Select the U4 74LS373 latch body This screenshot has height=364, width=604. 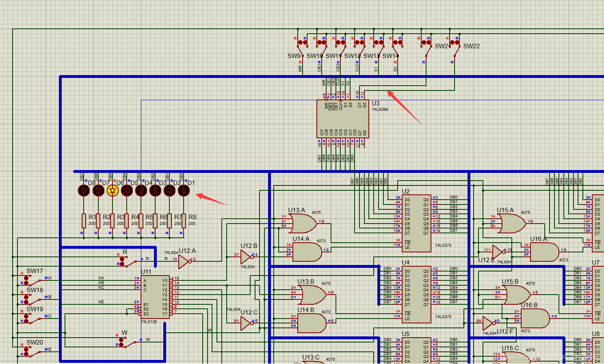(x=416, y=295)
